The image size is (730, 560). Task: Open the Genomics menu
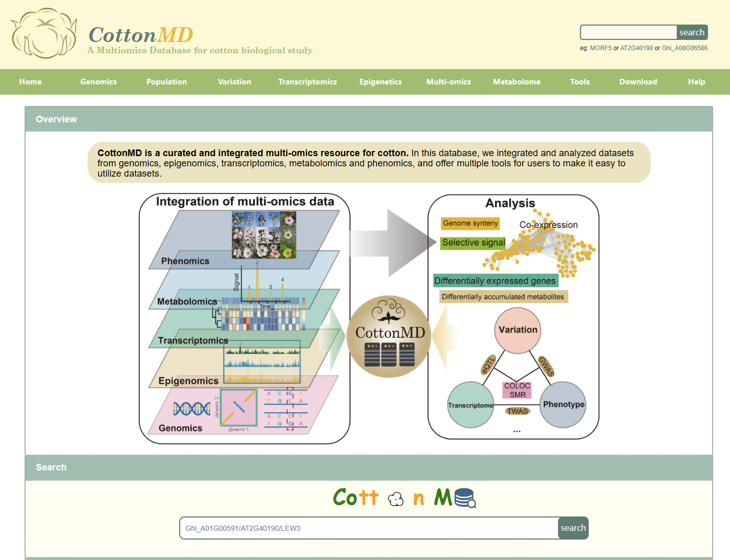click(99, 82)
